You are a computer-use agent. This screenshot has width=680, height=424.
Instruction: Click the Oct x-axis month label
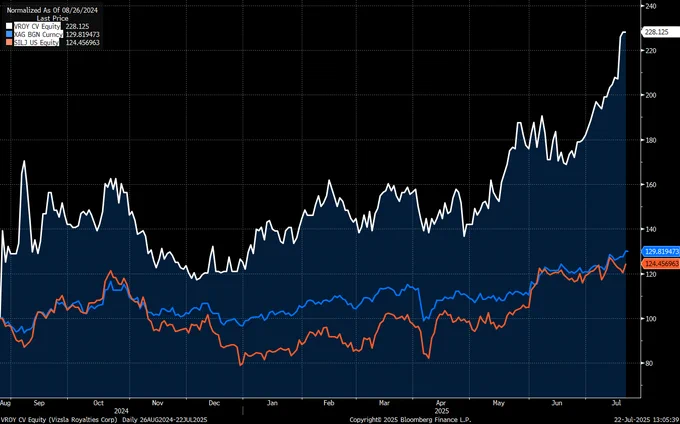pos(98,403)
